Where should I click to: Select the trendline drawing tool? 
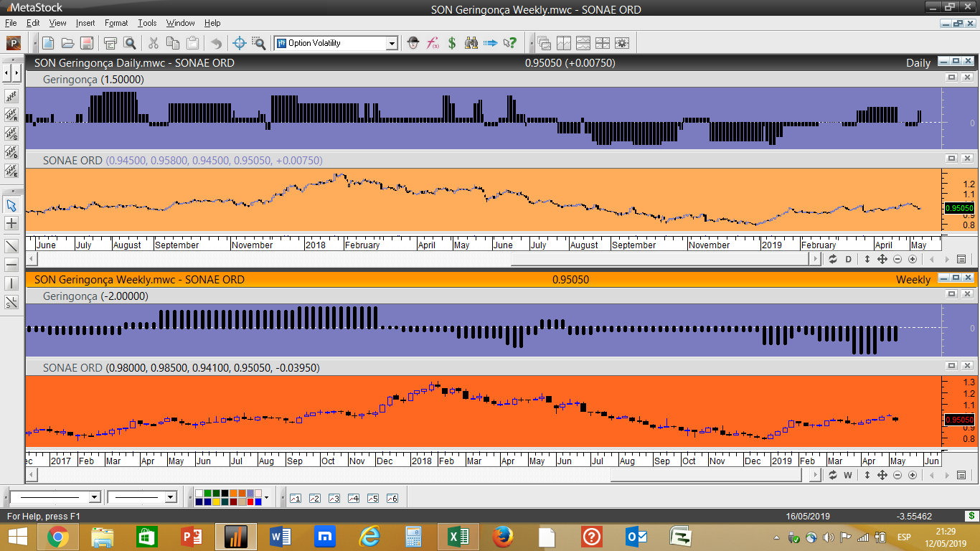[x=11, y=246]
